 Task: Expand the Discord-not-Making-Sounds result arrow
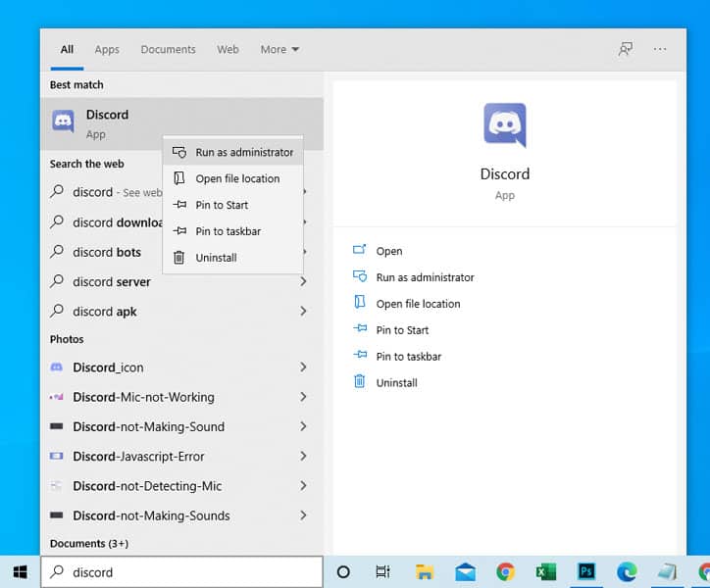click(x=303, y=515)
